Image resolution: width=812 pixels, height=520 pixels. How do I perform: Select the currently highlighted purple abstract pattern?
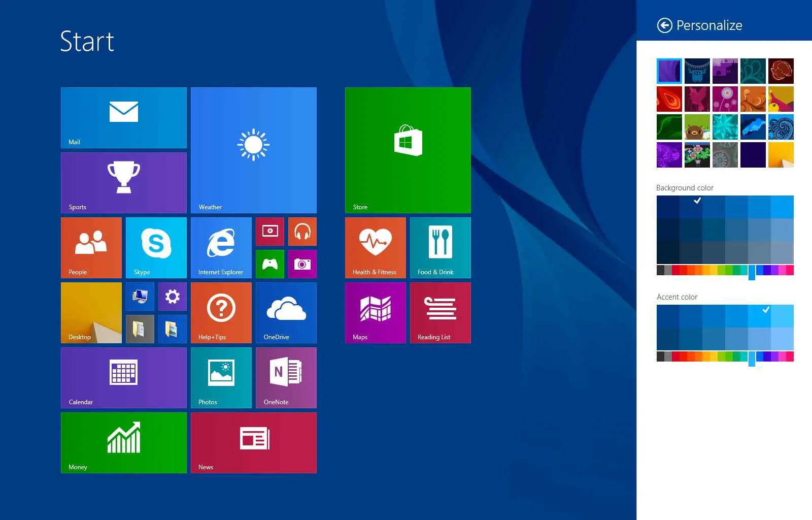669,71
